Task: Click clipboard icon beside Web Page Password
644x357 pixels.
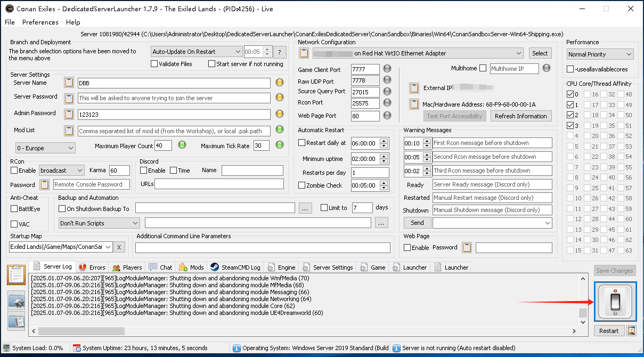Action: pyautogui.click(x=467, y=248)
